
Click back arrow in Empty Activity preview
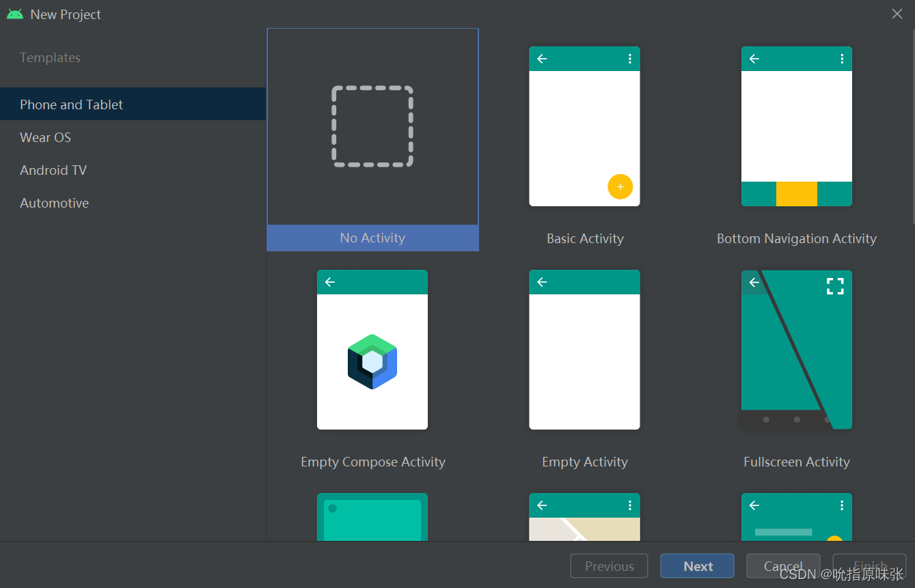542,282
